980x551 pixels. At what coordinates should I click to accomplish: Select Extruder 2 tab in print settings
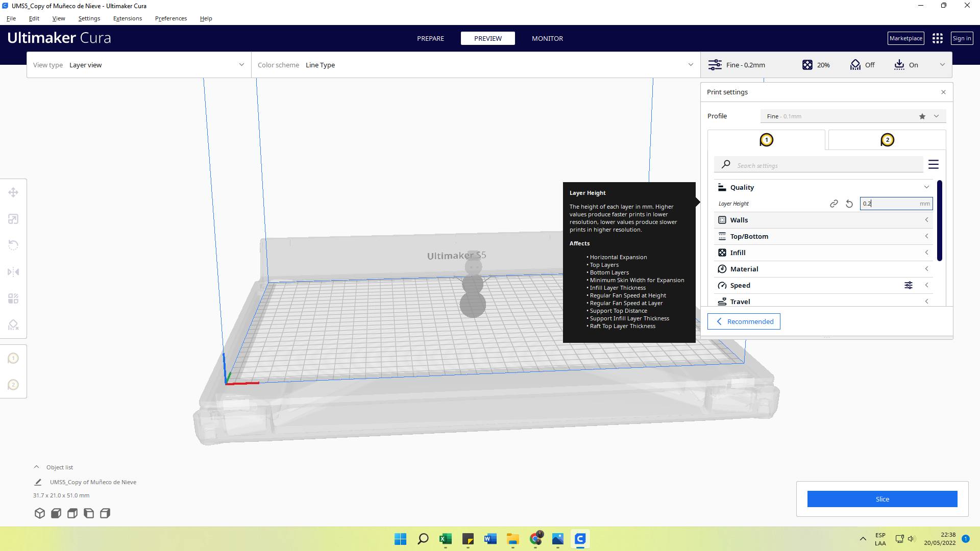tap(887, 140)
